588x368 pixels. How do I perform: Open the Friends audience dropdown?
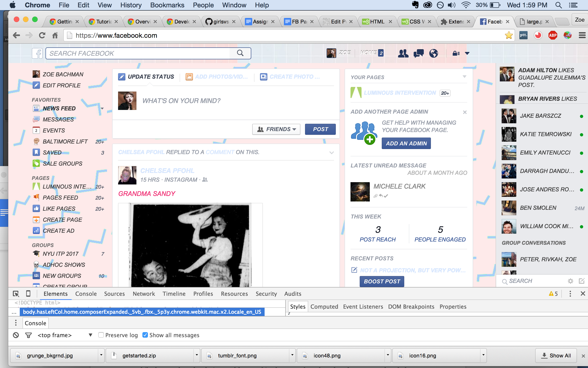pos(276,129)
